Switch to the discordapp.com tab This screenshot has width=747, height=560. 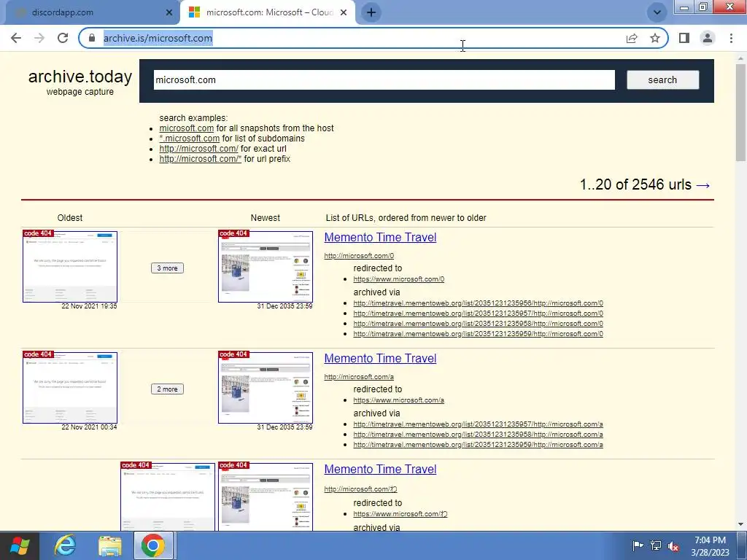[90, 13]
